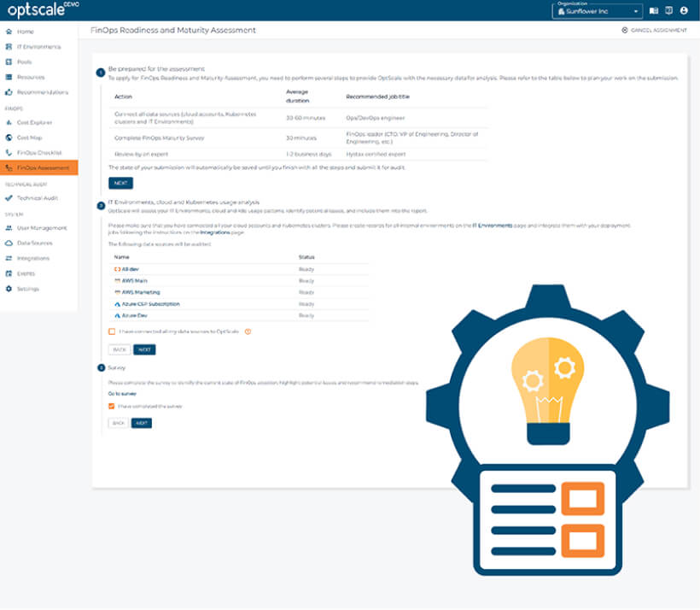The height and width of the screenshot is (610, 700).
Task: Click BACK in the IT Environments step
Action: pos(120,349)
